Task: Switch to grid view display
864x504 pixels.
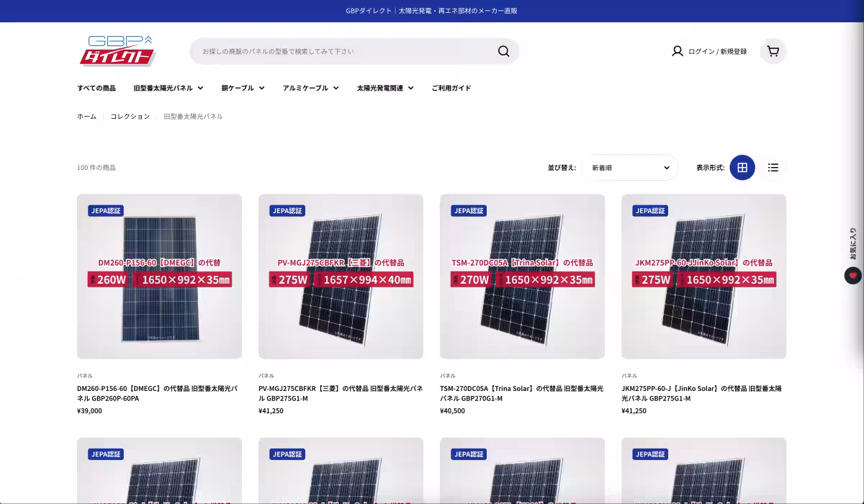Action: click(x=742, y=168)
